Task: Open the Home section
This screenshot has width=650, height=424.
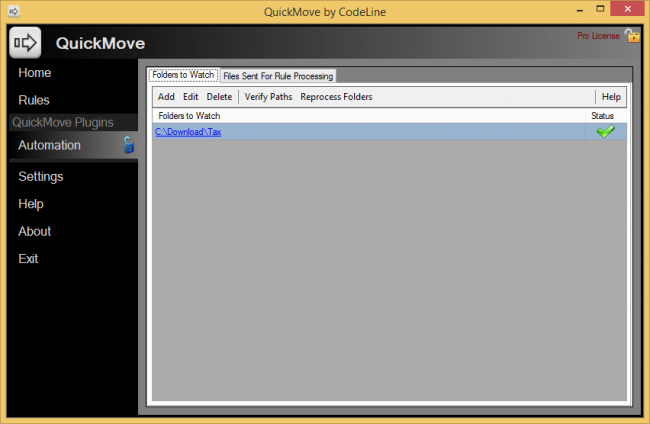Action: 34,73
